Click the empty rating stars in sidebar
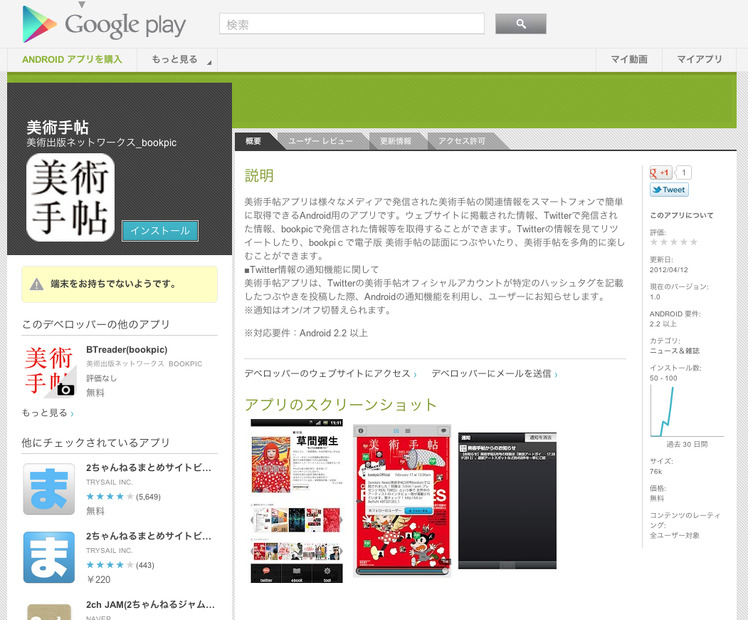 (x=674, y=242)
